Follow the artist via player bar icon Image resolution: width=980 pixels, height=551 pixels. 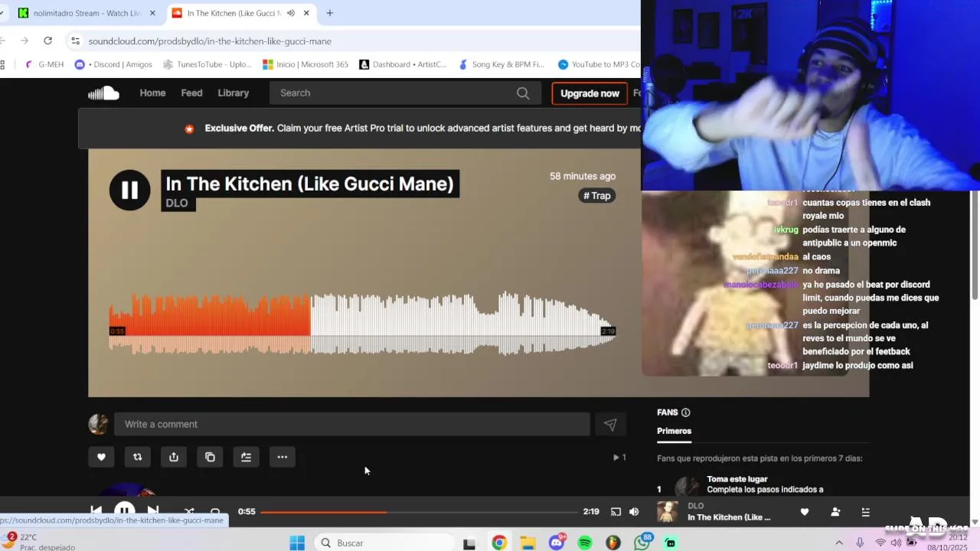tap(835, 512)
